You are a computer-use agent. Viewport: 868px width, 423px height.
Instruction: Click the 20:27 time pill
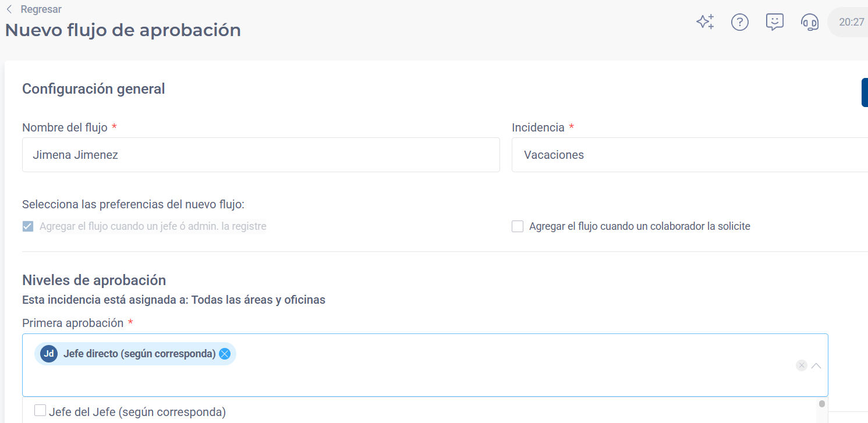point(849,22)
